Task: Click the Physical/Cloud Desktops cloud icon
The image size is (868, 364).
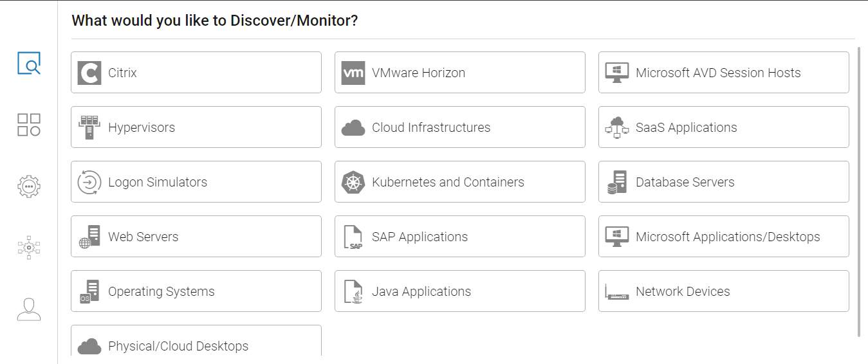Action: click(x=89, y=347)
